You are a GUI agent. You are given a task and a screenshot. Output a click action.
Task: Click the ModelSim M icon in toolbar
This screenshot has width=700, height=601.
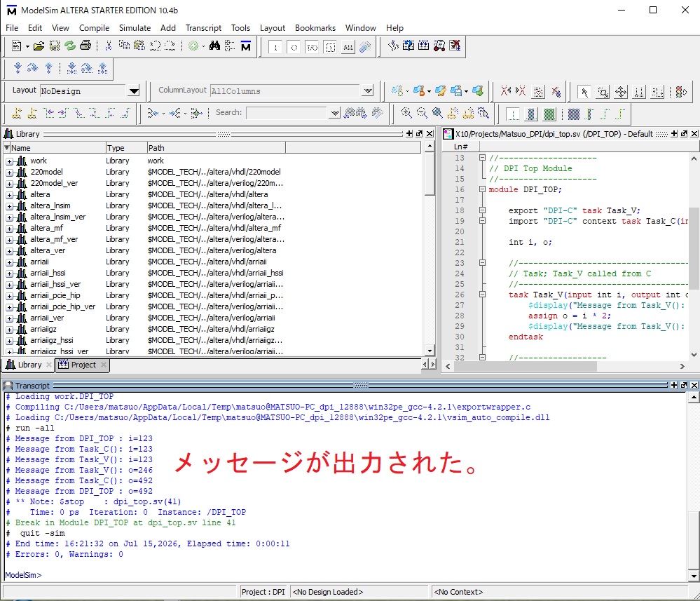[x=245, y=46]
